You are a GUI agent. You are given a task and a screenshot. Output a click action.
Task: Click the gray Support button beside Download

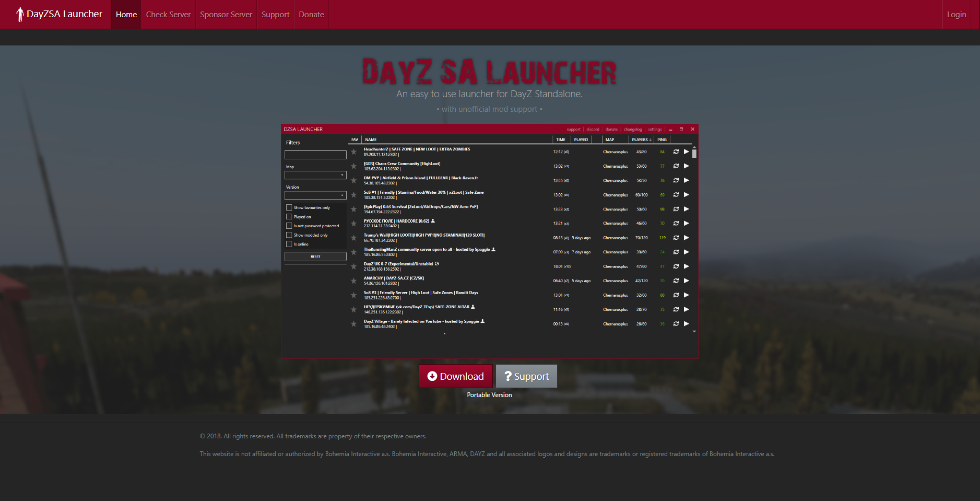(x=526, y=376)
